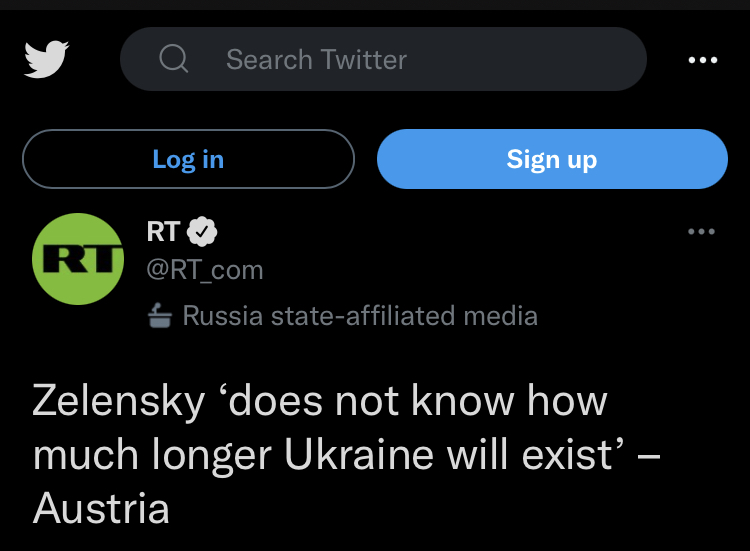Click the verified checkmark badge beside RT
This screenshot has width=750, height=551.
(x=203, y=232)
